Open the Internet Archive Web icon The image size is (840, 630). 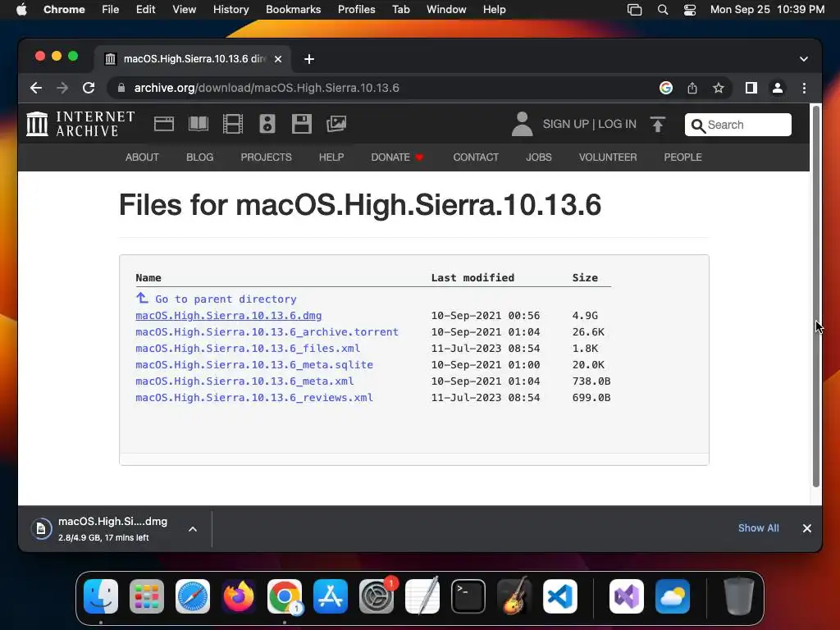point(164,124)
